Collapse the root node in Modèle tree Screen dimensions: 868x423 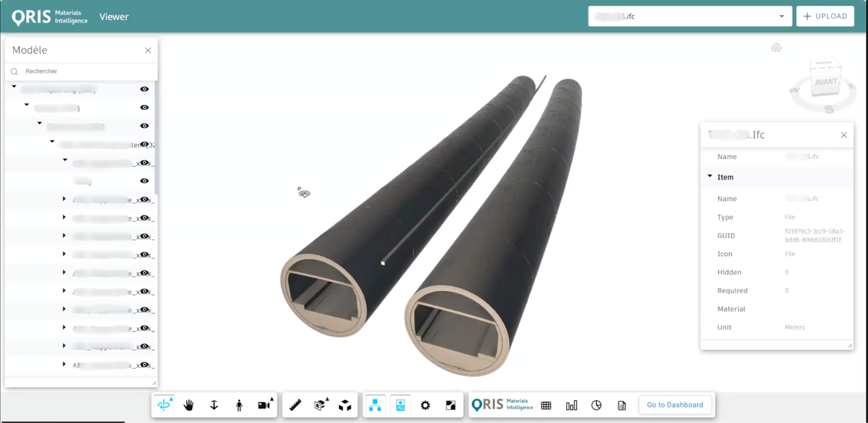(x=14, y=87)
